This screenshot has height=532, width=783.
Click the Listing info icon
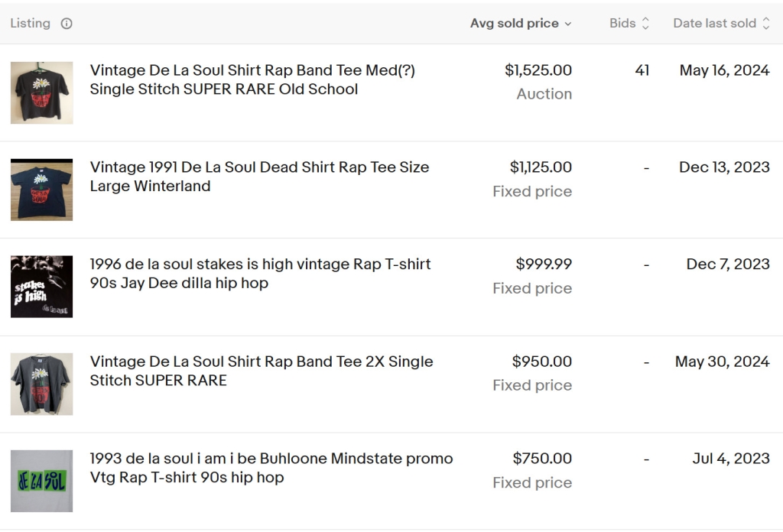coord(67,24)
